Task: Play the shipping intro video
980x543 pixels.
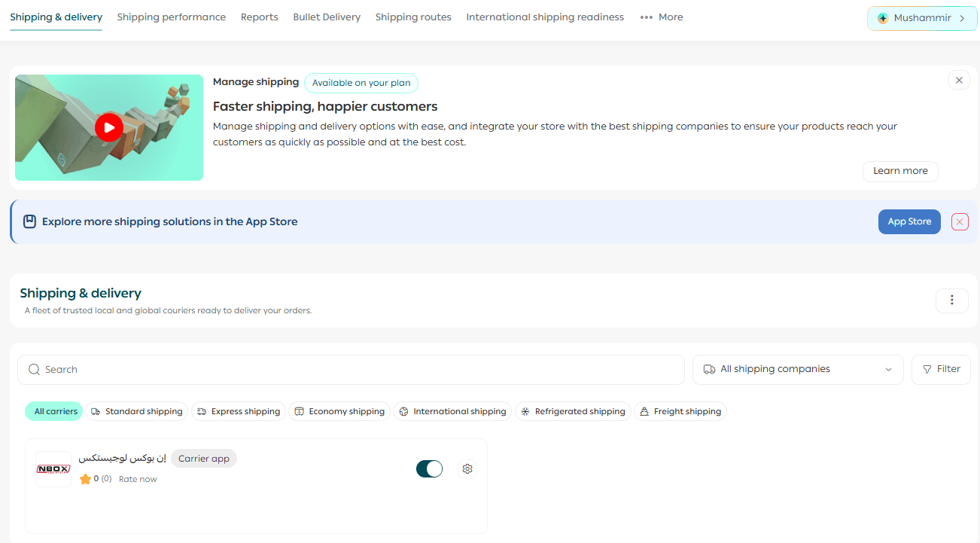Action: tap(109, 127)
